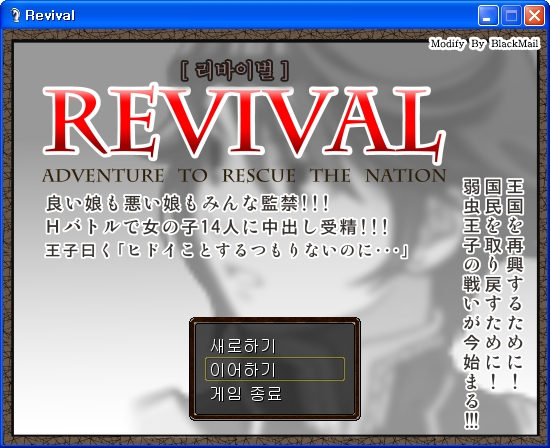
Task: Select 게임 종료 to quit the game
Action: (246, 394)
